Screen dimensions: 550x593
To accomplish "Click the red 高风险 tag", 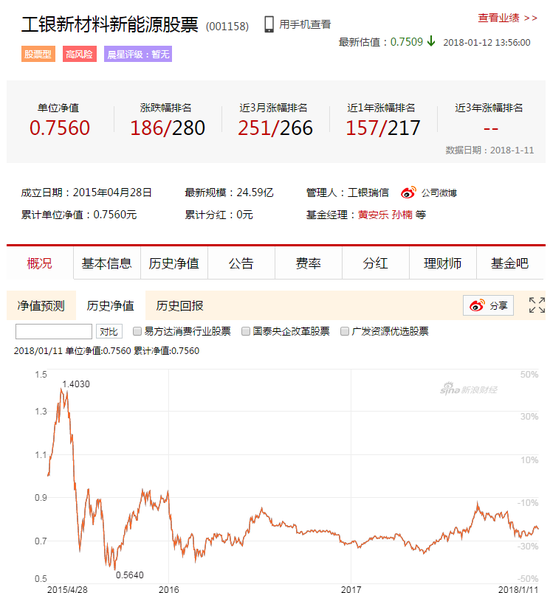I will point(79,54).
